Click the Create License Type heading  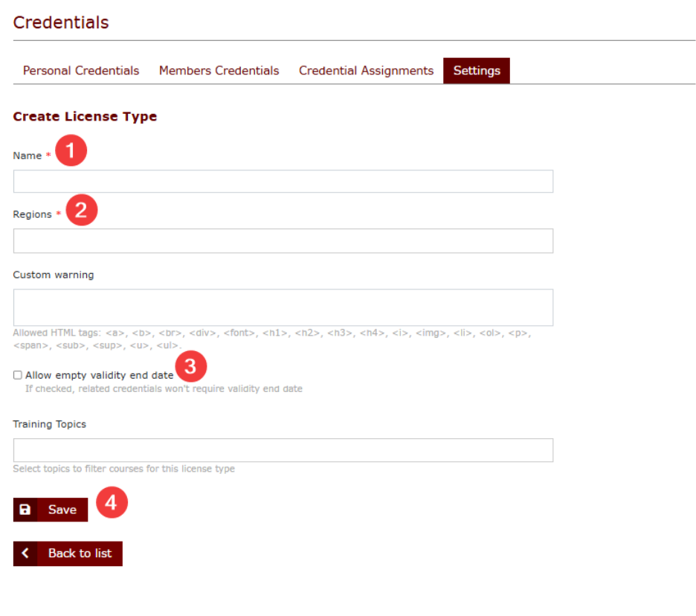85,116
